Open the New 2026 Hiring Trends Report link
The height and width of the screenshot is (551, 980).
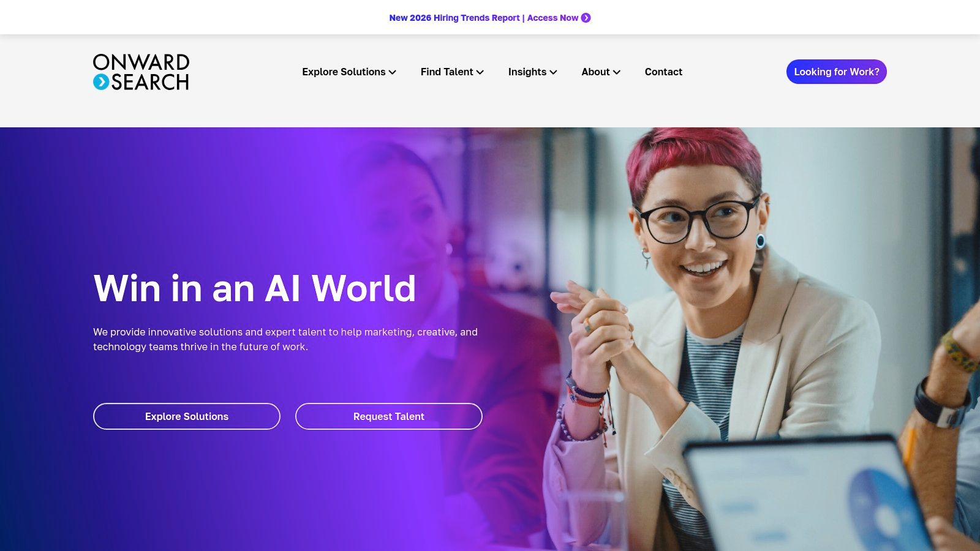click(x=454, y=18)
